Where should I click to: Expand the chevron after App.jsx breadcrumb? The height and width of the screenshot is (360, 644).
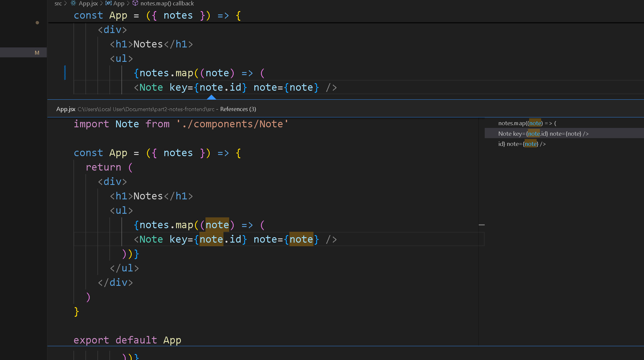click(101, 3)
